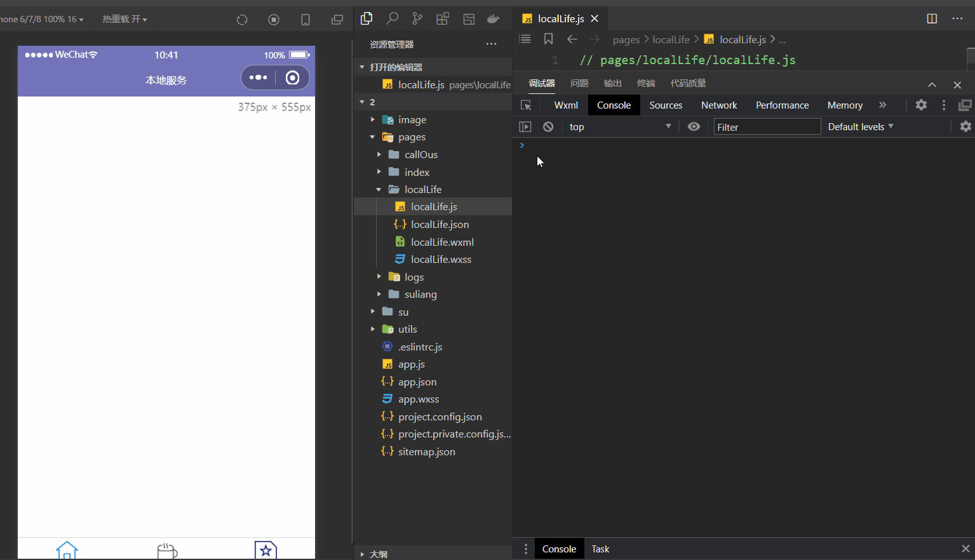975x560 pixels.
Task: Click the Docker whale icon
Action: pyautogui.click(x=494, y=18)
